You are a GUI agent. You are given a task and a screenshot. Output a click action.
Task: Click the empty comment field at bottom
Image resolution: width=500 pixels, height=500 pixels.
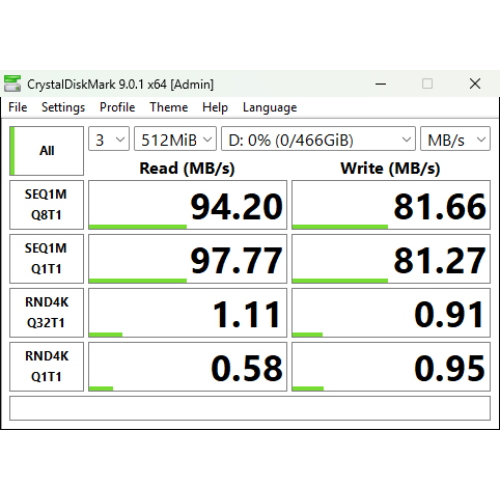pyautogui.click(x=250, y=408)
